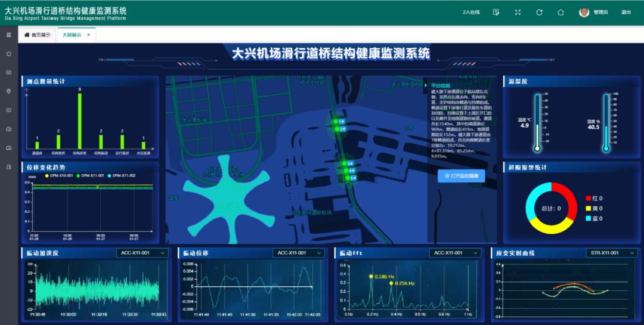Open the 振动位移 sensor dropdown

pyautogui.click(x=299, y=253)
